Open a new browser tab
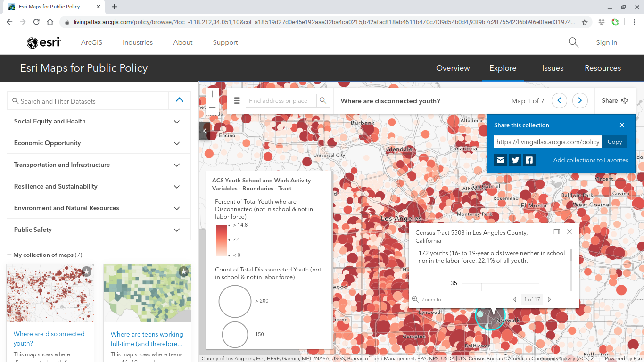The width and height of the screenshot is (644, 362). (115, 7)
